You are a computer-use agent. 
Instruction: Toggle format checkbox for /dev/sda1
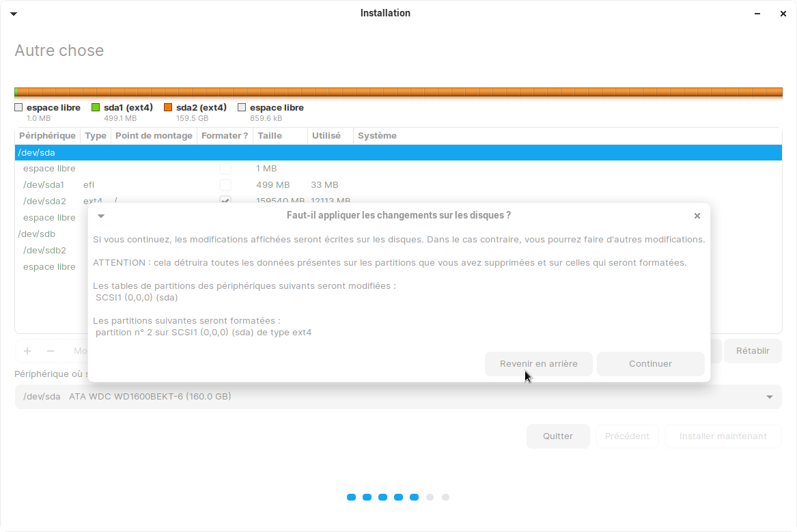pos(225,185)
